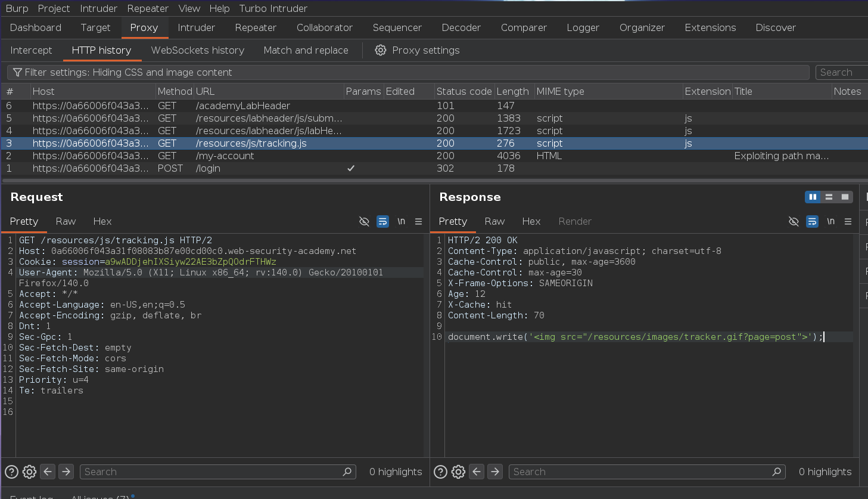Open the Organizer tab

tap(642, 27)
